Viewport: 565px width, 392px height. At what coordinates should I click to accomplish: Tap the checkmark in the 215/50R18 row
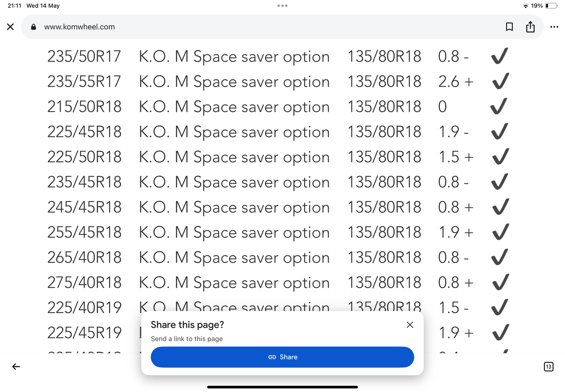(499, 106)
